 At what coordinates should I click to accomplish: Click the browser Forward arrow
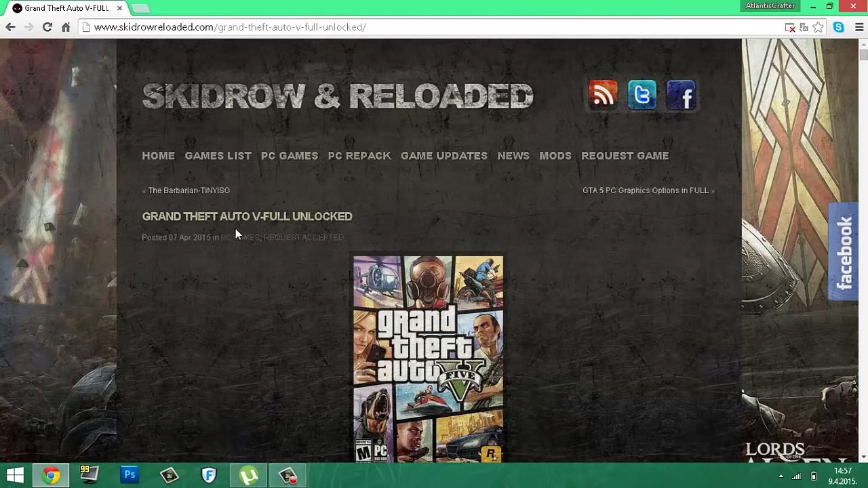[x=28, y=27]
